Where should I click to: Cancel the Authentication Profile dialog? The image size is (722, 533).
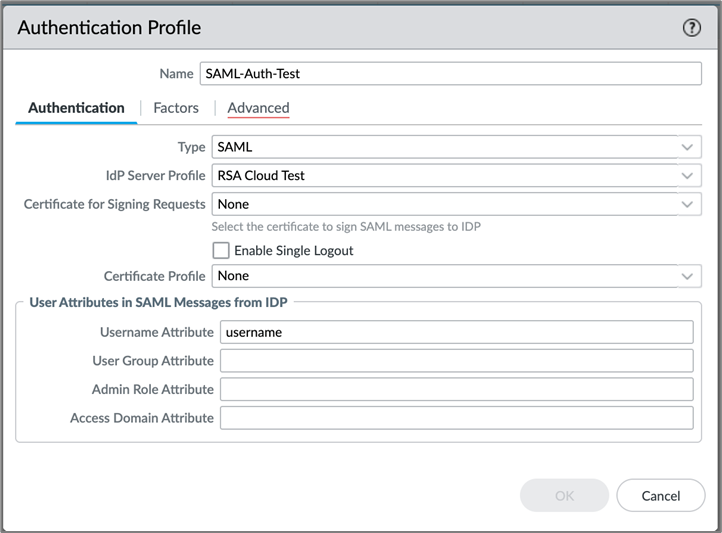661,495
